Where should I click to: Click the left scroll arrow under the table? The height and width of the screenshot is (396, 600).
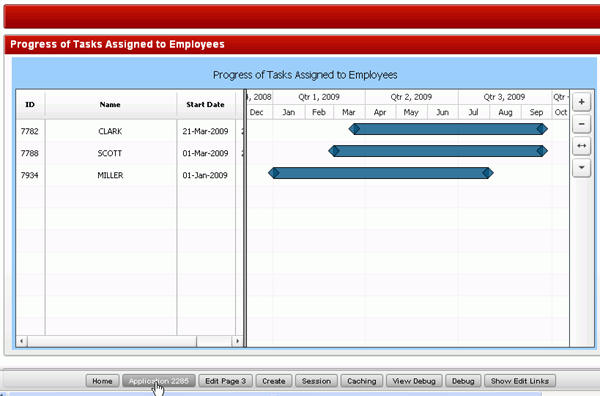[x=22, y=341]
